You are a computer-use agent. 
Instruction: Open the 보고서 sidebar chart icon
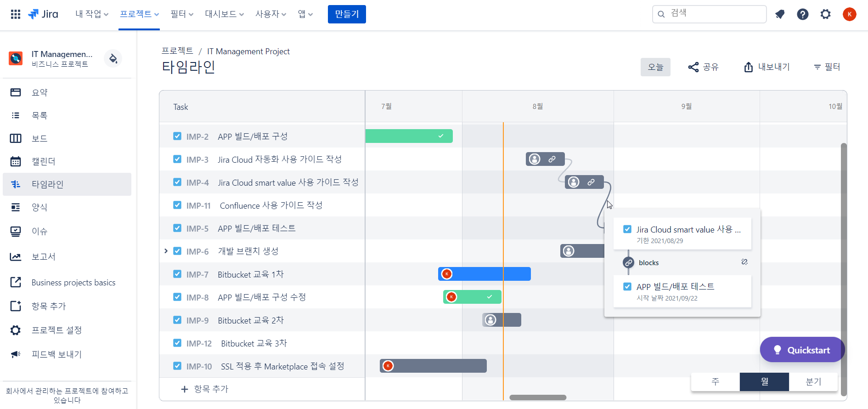coord(16,256)
